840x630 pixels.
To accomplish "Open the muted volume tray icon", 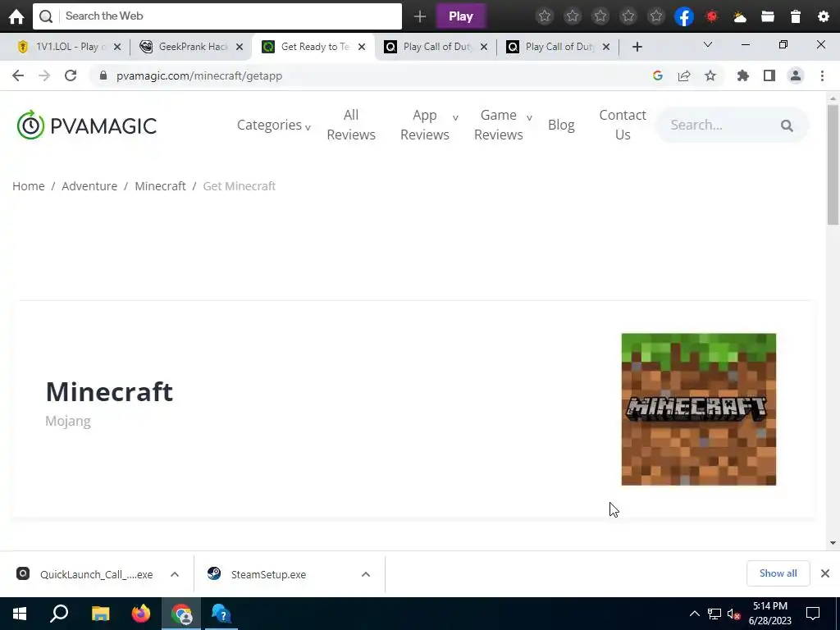I will 734,614.
